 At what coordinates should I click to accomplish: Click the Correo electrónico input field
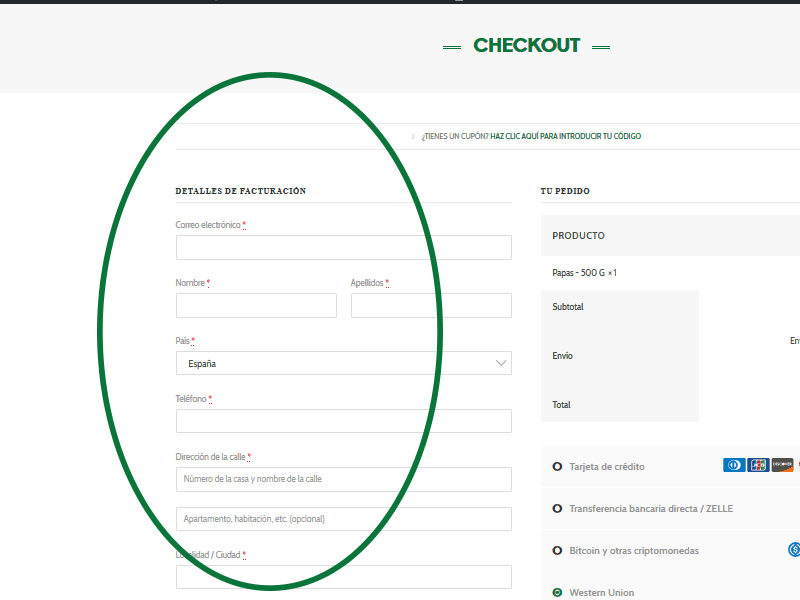pos(343,247)
